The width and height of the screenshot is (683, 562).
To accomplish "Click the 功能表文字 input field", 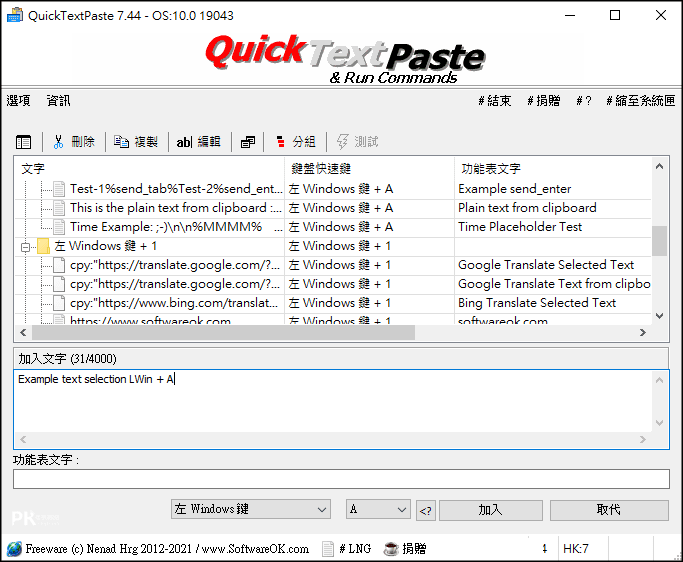I will tap(341, 479).
